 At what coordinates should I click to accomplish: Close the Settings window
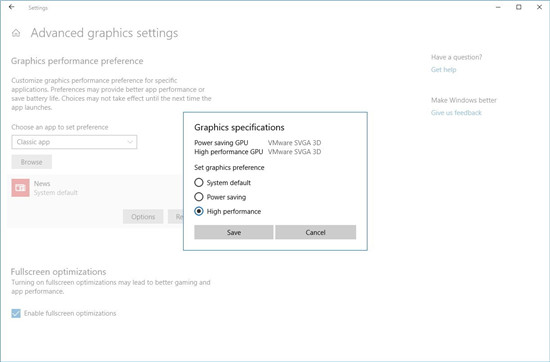pyautogui.click(x=539, y=7)
